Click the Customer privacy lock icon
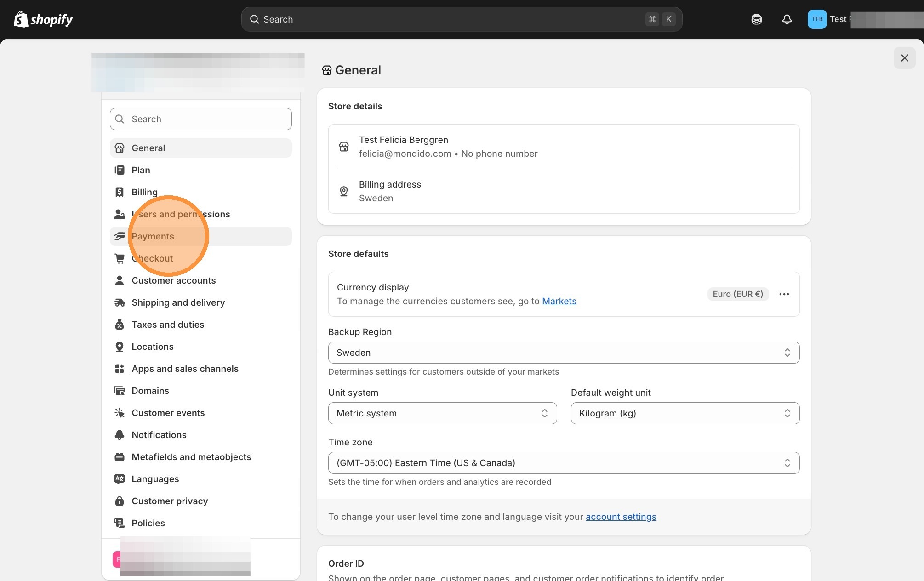Image resolution: width=924 pixels, height=581 pixels. pyautogui.click(x=120, y=501)
